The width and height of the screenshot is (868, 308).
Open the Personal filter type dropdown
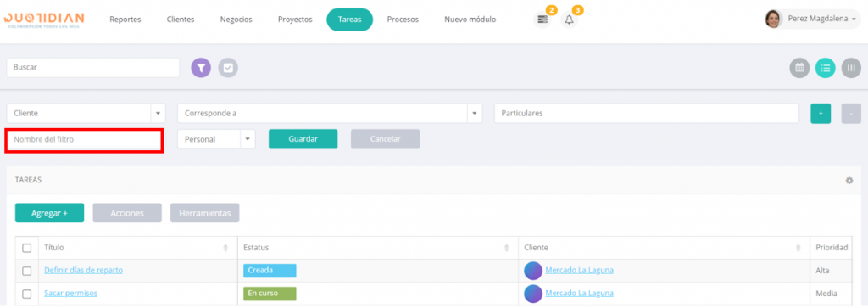pyautogui.click(x=248, y=140)
